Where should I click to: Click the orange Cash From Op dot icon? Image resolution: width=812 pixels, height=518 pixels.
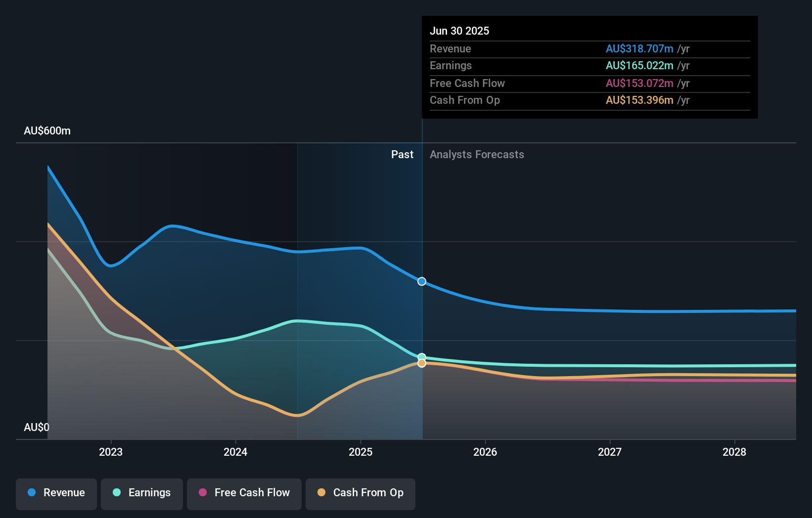(x=322, y=493)
